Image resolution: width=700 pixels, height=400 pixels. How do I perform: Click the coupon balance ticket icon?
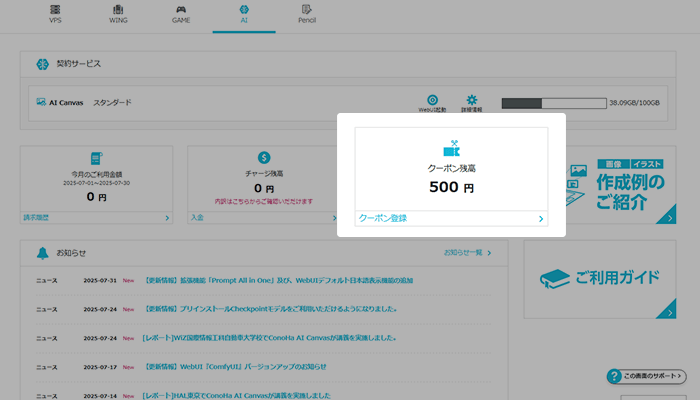tap(451, 148)
